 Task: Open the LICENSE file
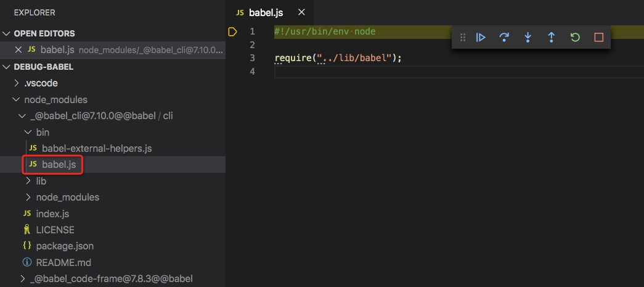click(x=55, y=230)
